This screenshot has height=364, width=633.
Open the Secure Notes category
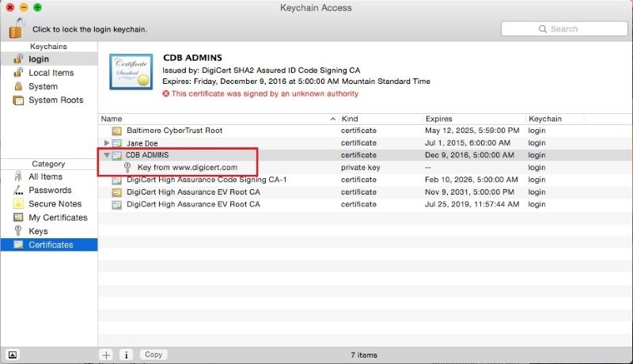pos(55,204)
